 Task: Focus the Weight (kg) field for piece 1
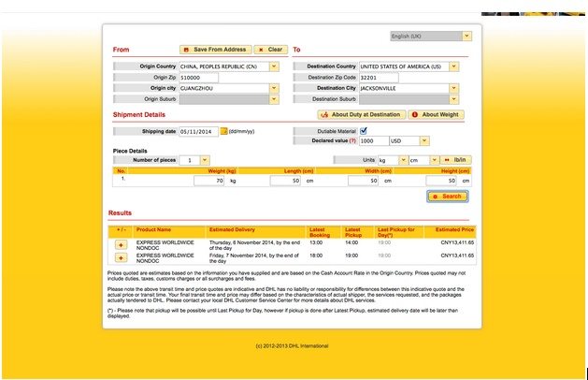point(208,181)
